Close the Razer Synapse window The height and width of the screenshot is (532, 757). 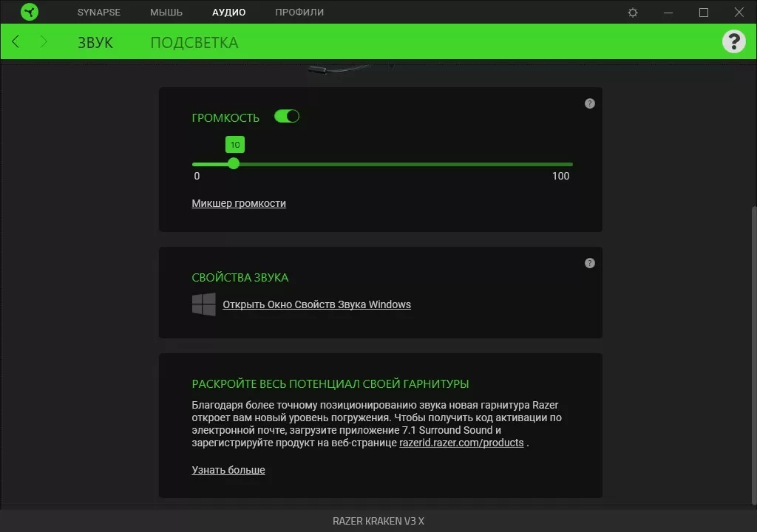[x=739, y=12]
